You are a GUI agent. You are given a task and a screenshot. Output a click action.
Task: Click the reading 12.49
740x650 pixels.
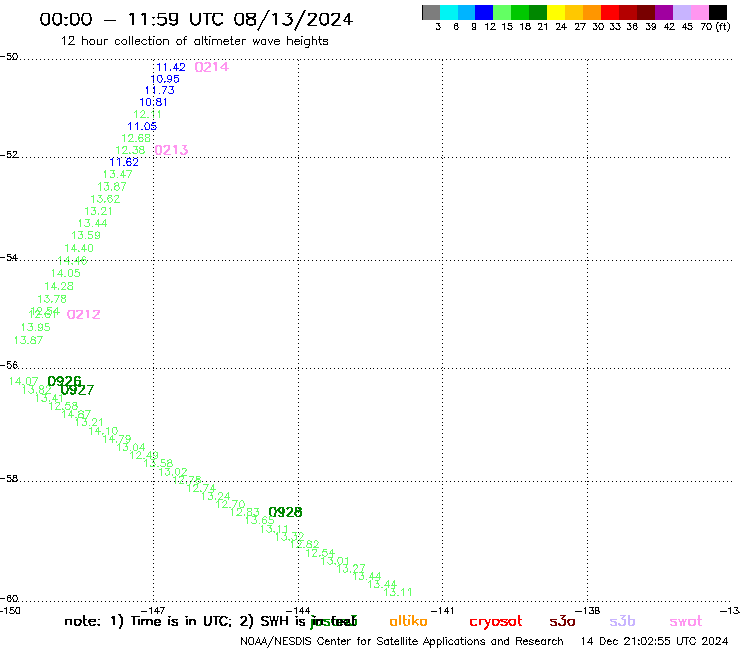144,456
